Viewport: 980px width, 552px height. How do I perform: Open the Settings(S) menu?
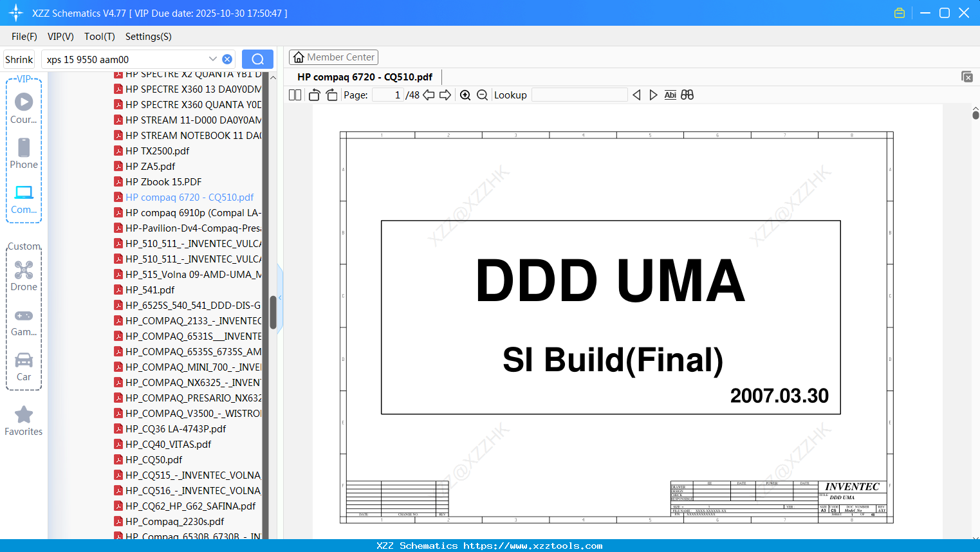149,37
